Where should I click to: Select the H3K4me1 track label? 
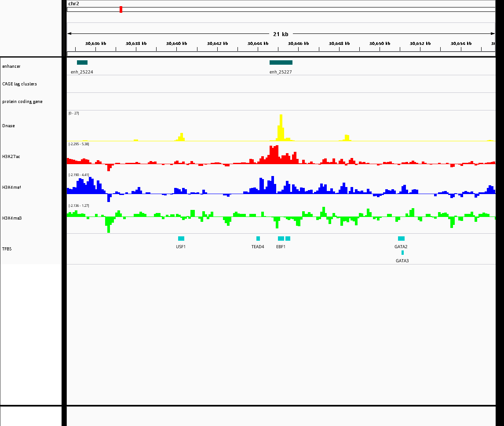(x=12, y=187)
